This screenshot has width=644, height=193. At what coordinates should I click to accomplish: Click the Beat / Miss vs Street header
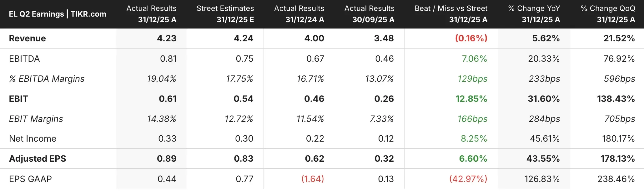coord(451,14)
